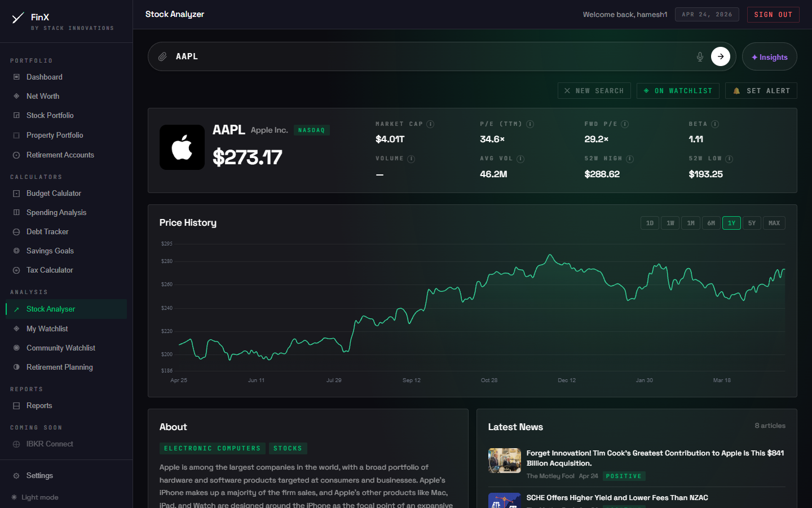Click the FinX logo icon
Image resolution: width=812 pixels, height=508 pixels.
18,18
